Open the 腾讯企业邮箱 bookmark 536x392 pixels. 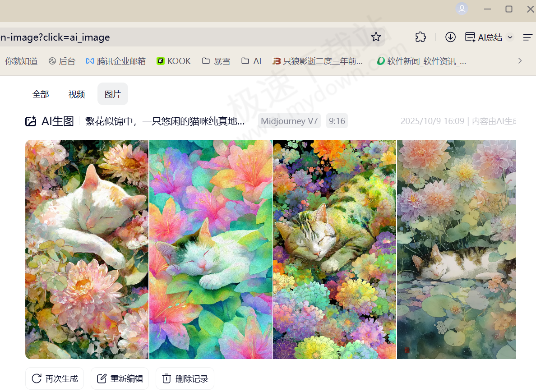click(x=116, y=61)
